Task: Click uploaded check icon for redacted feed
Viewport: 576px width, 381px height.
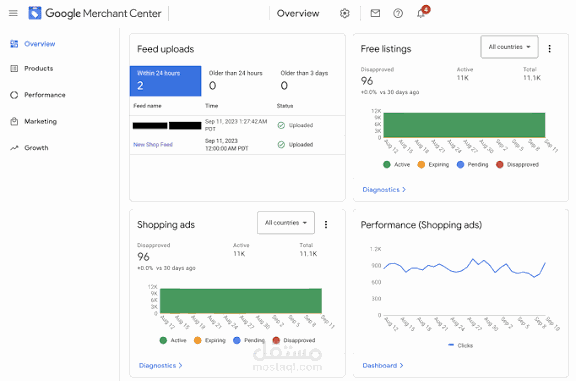Action: coord(281,125)
